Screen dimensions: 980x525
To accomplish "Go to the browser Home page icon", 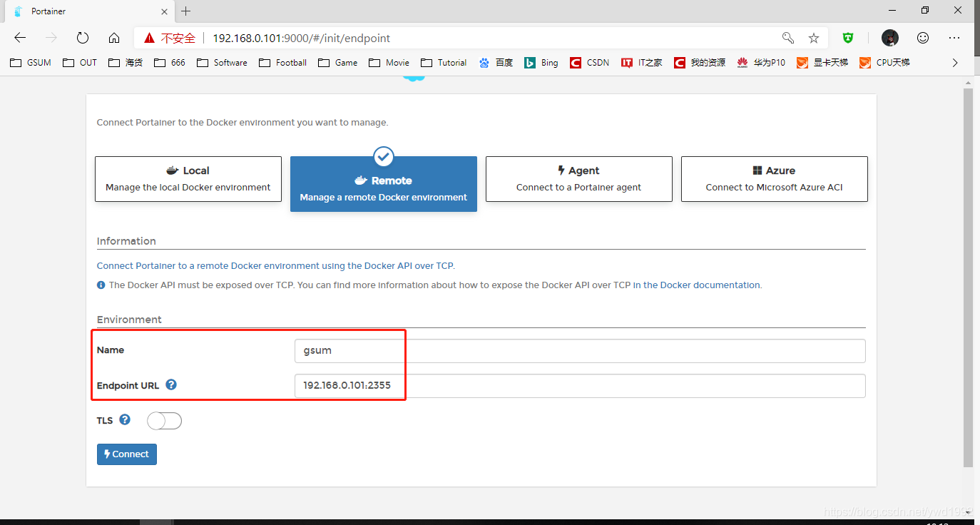I will pos(114,38).
